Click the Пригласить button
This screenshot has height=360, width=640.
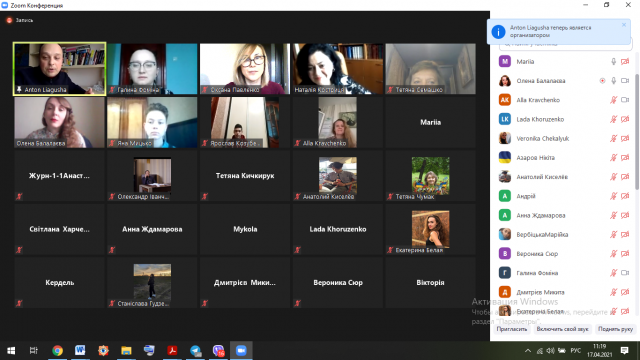click(512, 329)
